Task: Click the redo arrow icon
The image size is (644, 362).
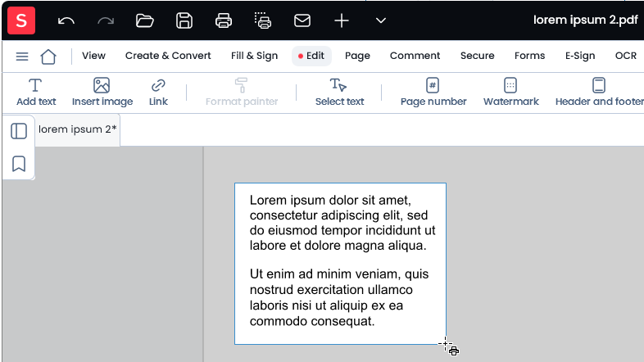Action: point(106,20)
